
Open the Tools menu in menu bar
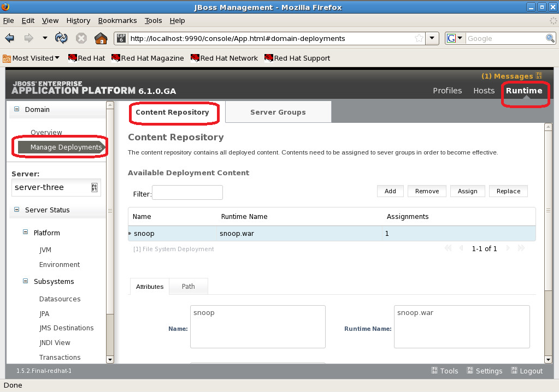tap(154, 21)
